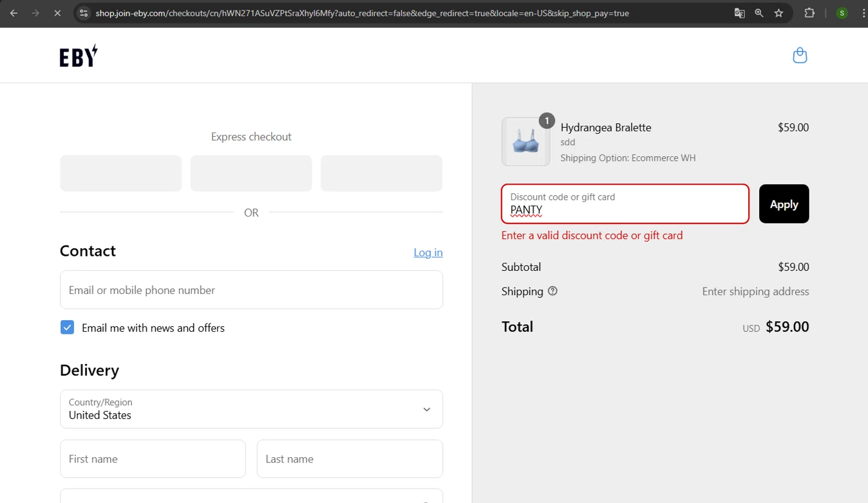Go back to the previous page
The width and height of the screenshot is (868, 503).
[x=14, y=13]
